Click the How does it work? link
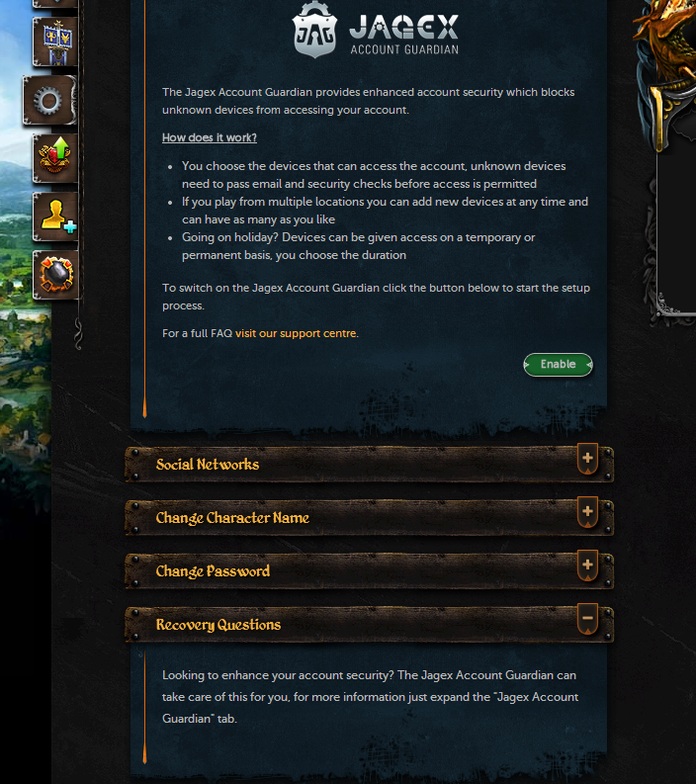The image size is (696, 784). click(210, 137)
